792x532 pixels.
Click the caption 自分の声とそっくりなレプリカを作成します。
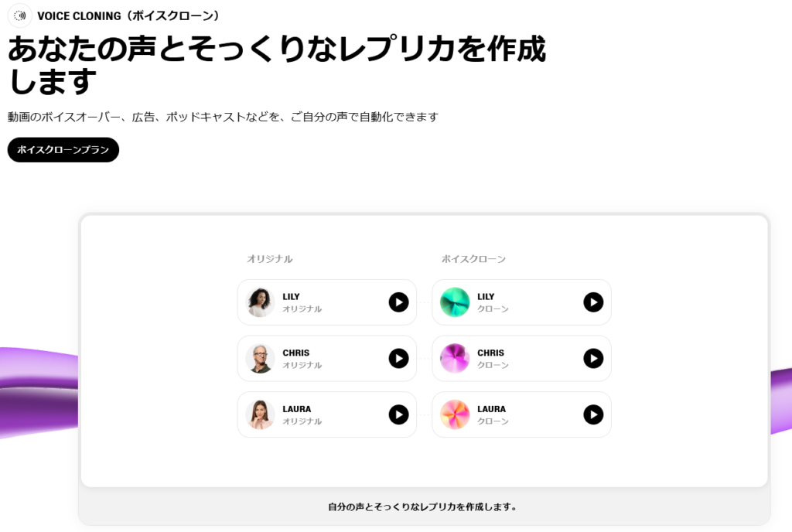pyautogui.click(x=422, y=506)
